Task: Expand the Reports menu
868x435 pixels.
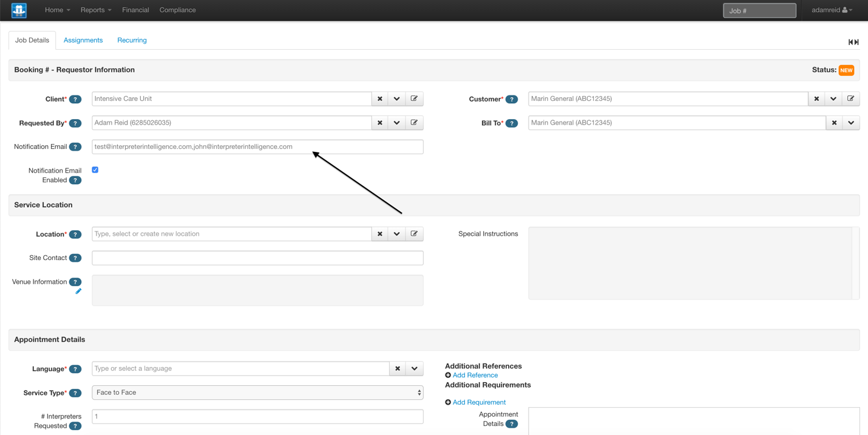Action: click(x=95, y=10)
